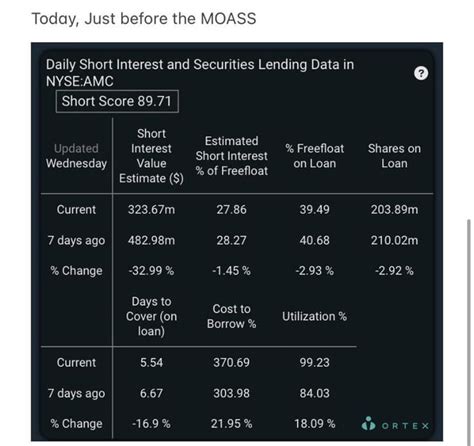
Task: Click Estimated Short Interest % of Freefloat header
Action: [x=232, y=156]
